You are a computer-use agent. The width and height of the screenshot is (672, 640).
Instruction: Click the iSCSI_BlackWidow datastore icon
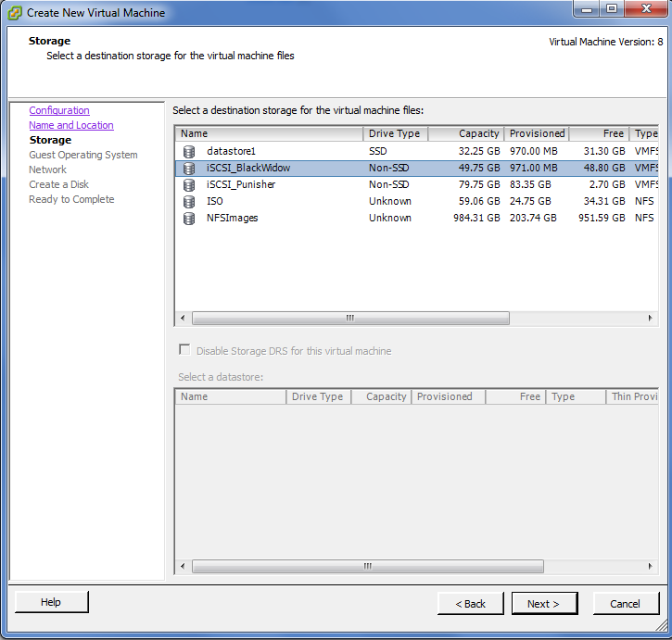point(189,168)
